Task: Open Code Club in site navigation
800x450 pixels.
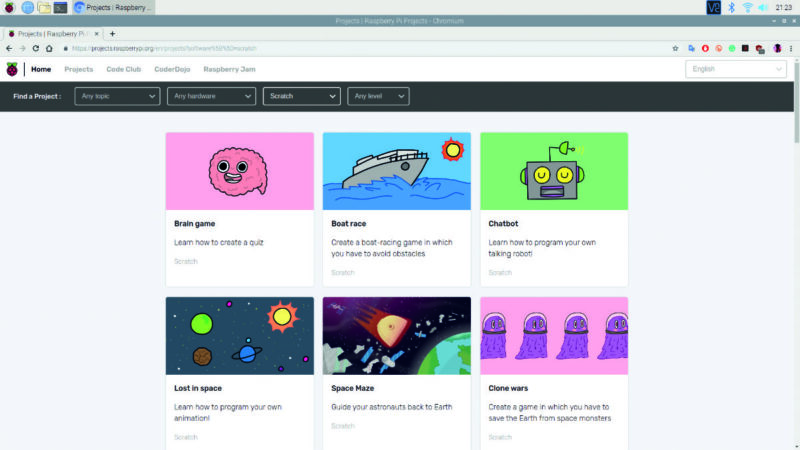Action: coord(123,69)
